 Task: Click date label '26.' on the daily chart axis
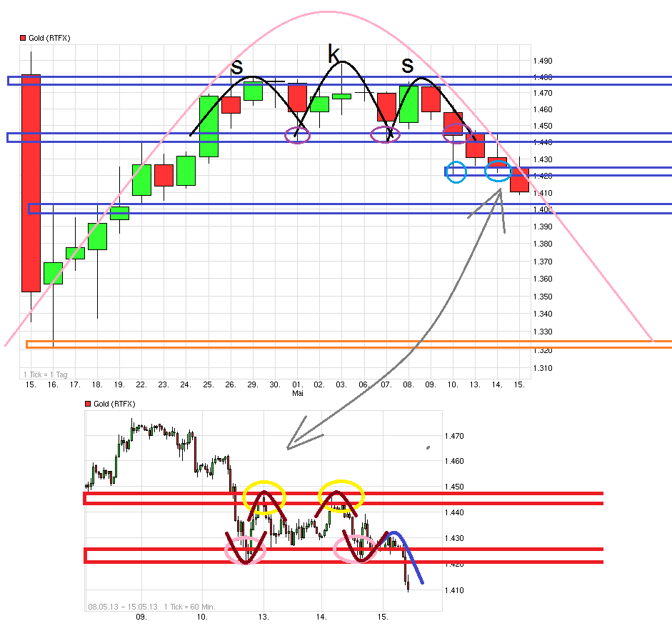[x=231, y=384]
